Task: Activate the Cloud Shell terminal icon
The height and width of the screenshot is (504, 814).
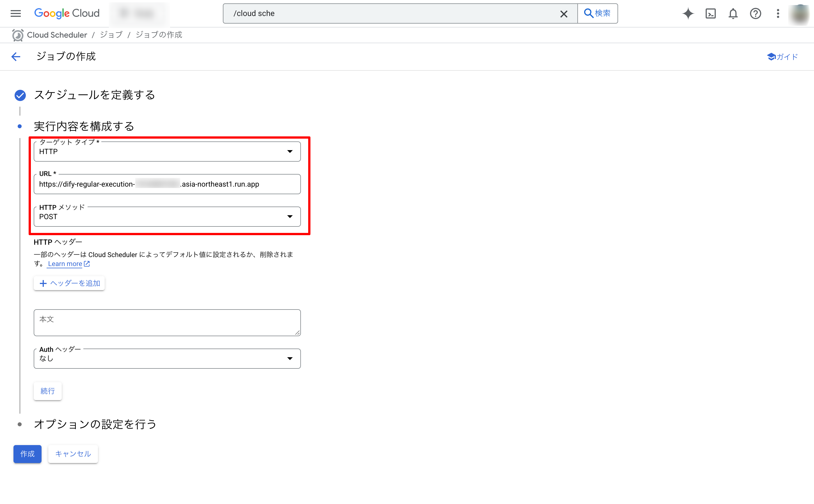Action: [x=710, y=13]
